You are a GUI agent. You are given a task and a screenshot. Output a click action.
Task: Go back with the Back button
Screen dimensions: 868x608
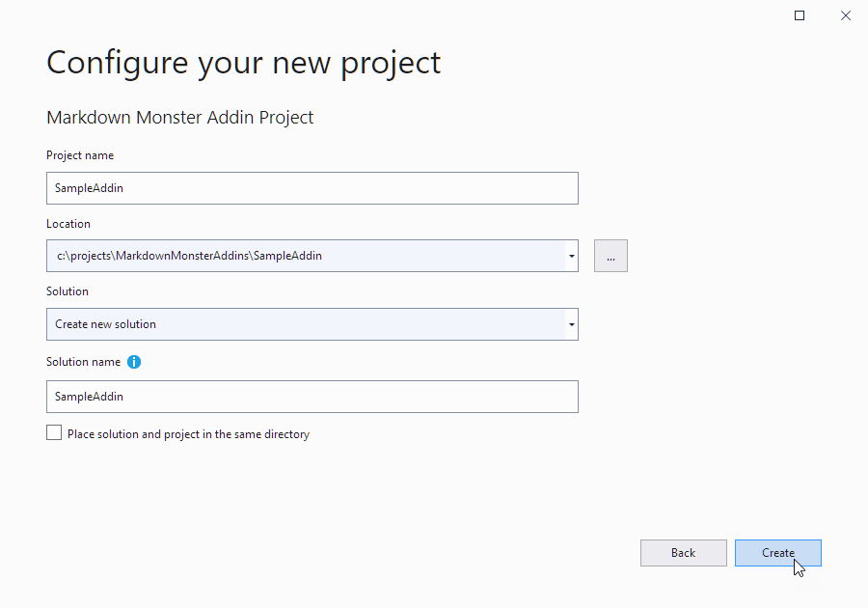click(x=683, y=553)
